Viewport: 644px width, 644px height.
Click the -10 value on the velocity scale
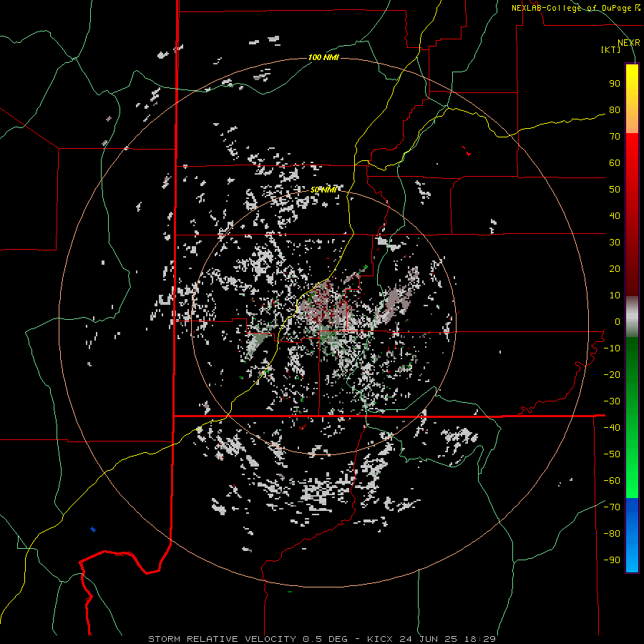point(612,348)
